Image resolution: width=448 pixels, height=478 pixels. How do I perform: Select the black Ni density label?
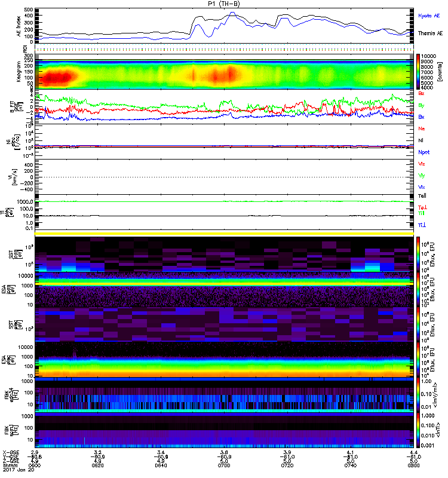(x=421, y=140)
